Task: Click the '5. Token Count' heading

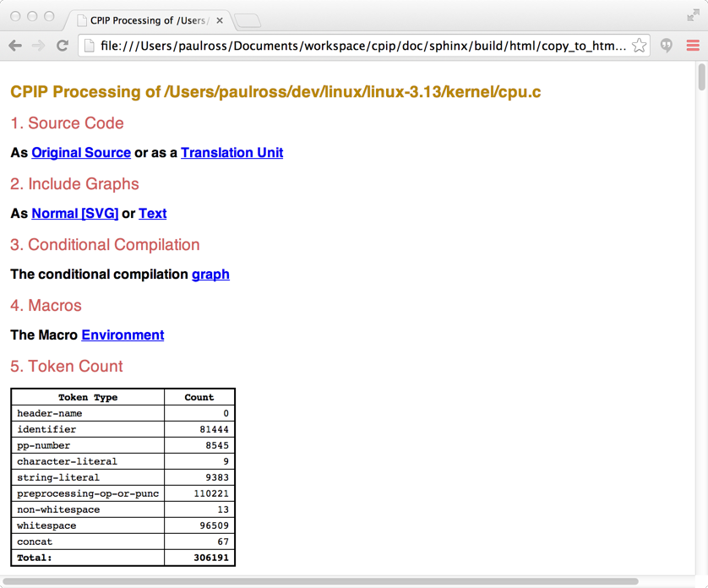Action: coord(67,367)
